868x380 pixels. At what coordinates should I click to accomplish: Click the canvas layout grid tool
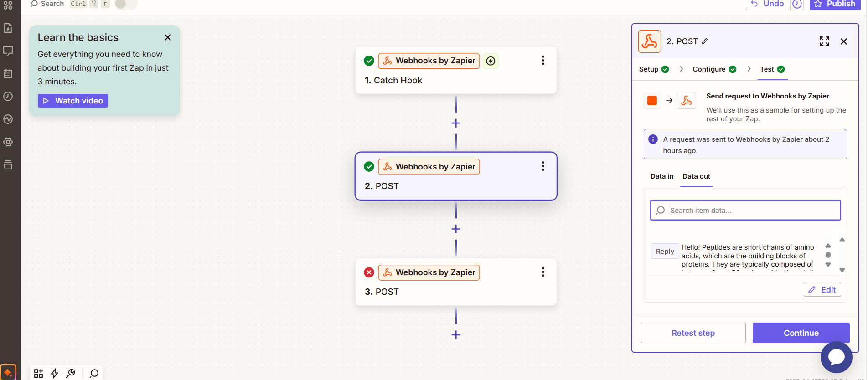point(39,374)
